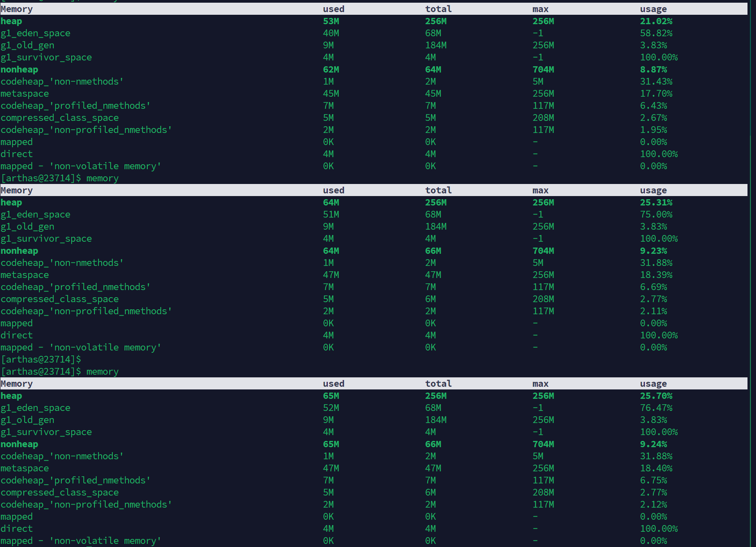Click the metaspace usage value 17.70%
The height and width of the screenshot is (547, 756).
click(656, 94)
